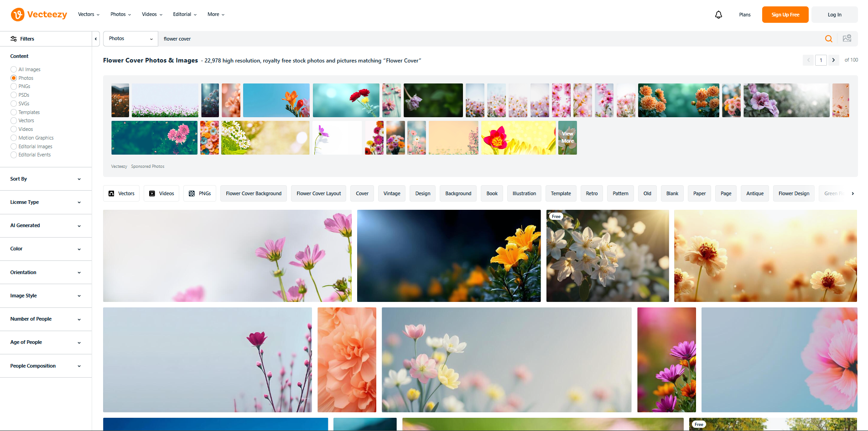Click the Filters label
The height and width of the screenshot is (431, 868).
click(27, 39)
